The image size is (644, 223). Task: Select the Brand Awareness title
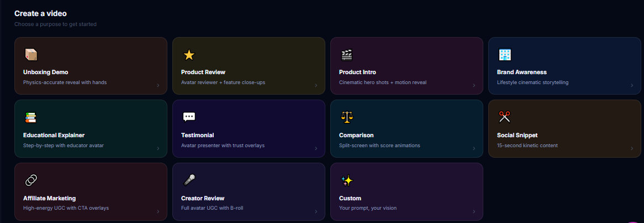(521, 72)
